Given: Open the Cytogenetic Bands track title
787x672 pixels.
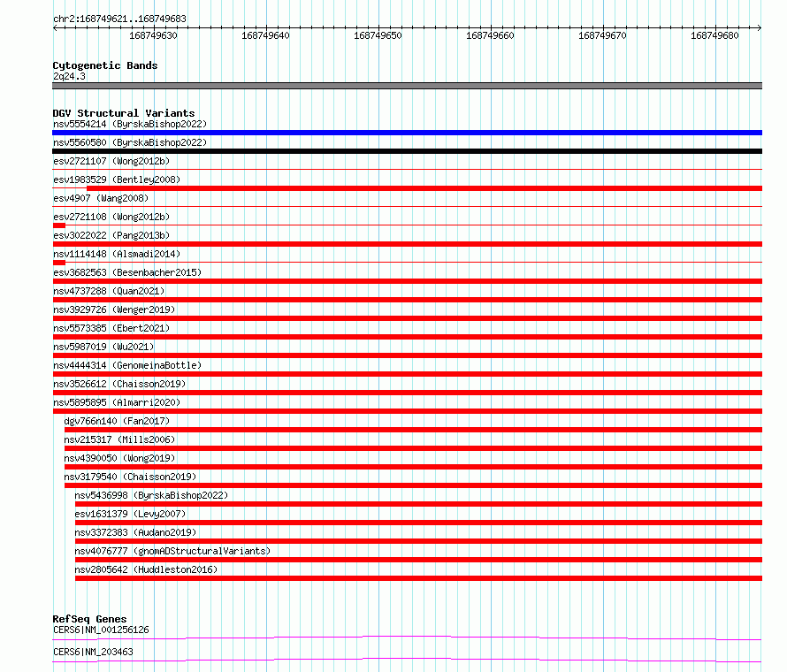Looking at the screenshot, I should (105, 65).
